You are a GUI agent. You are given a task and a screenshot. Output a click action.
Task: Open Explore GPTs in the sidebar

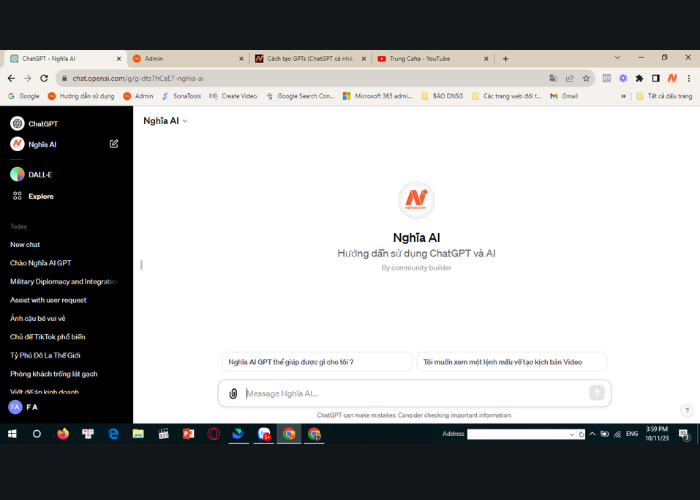point(40,196)
